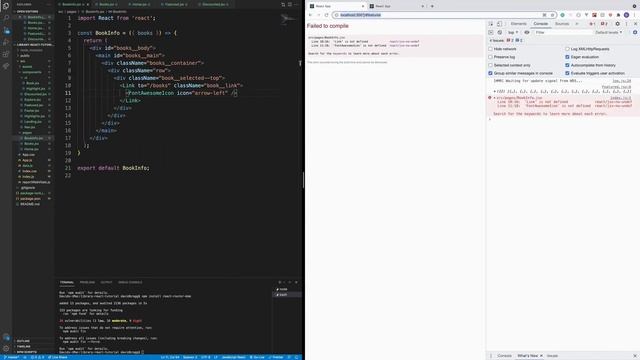Open the What's New drawer tab

527,356
